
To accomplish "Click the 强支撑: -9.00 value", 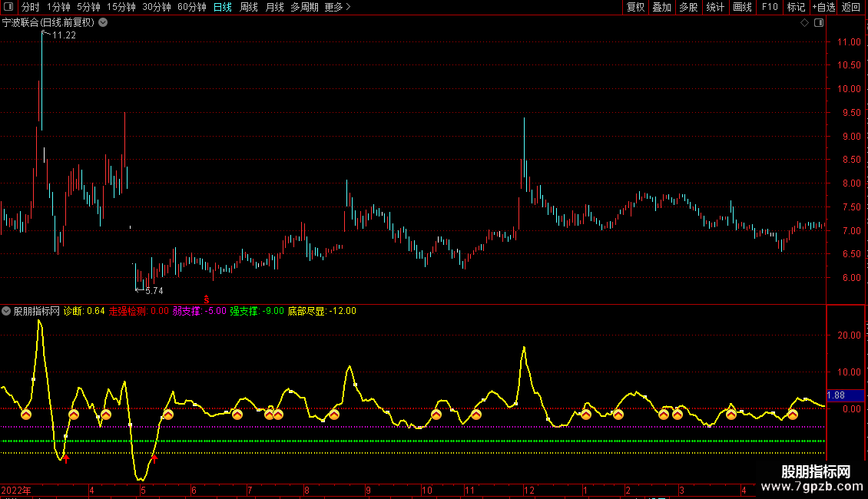I will pyautogui.click(x=257, y=311).
